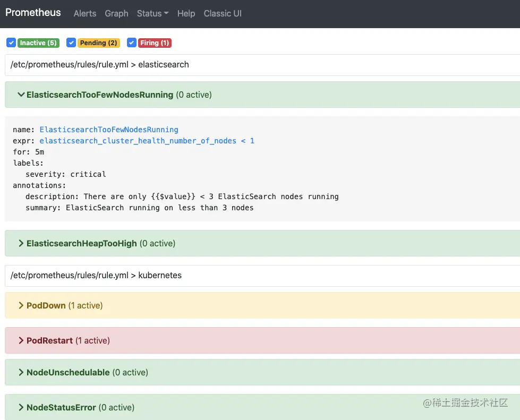The height and width of the screenshot is (420, 520).
Task: Click the PodDown rule title
Action: click(46, 305)
